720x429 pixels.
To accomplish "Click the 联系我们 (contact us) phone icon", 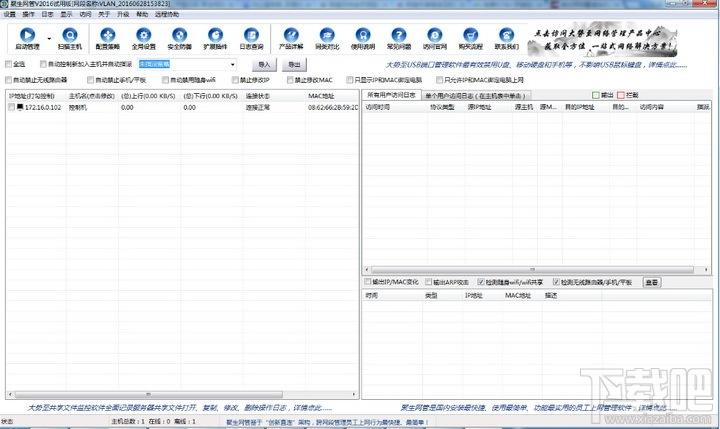I will click(506, 35).
